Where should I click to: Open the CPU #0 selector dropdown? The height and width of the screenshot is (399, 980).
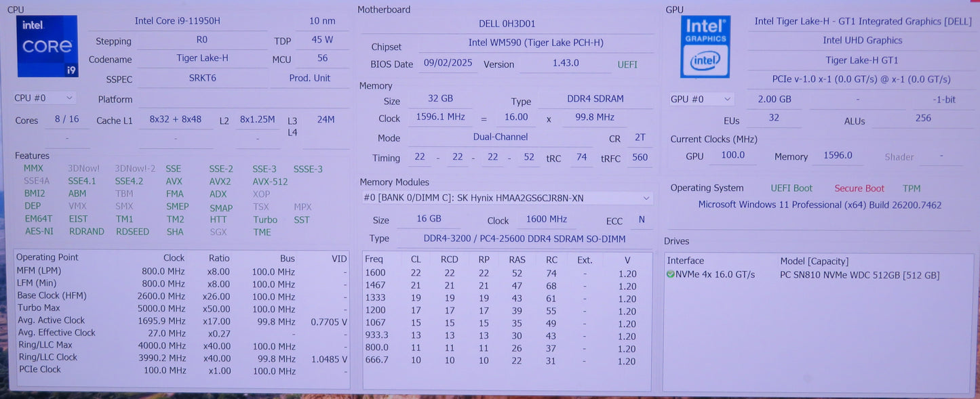point(43,98)
